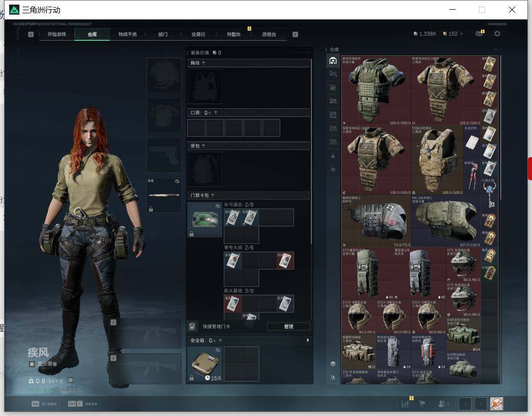The width and height of the screenshot is (532, 416).
Task: Click the empty backpack slot
Action: 205,169
